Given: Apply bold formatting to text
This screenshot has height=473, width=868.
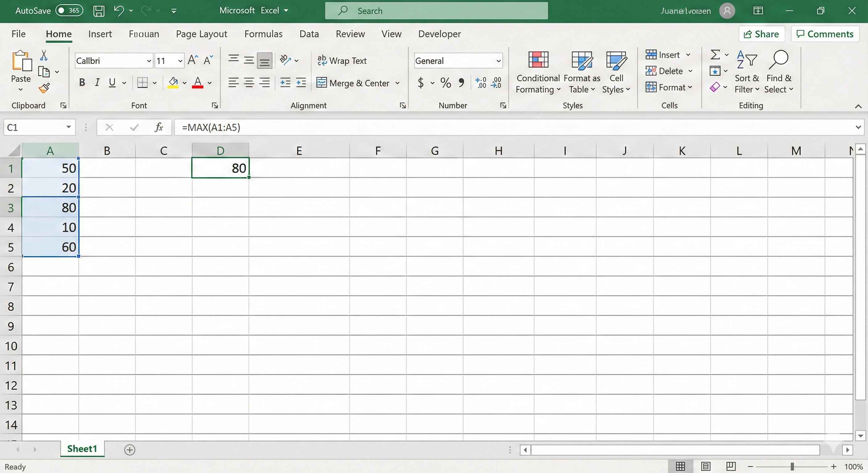Looking at the screenshot, I should click(82, 83).
